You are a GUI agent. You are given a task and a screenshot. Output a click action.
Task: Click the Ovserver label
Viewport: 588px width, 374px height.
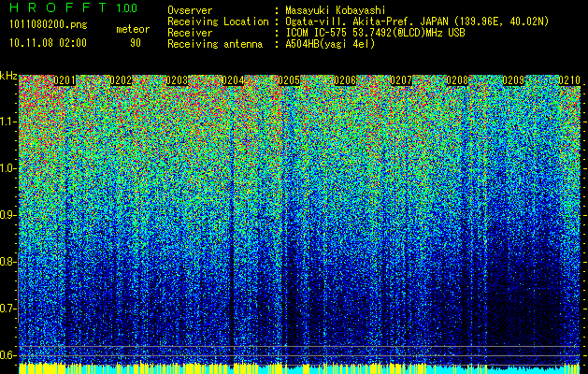[190, 10]
